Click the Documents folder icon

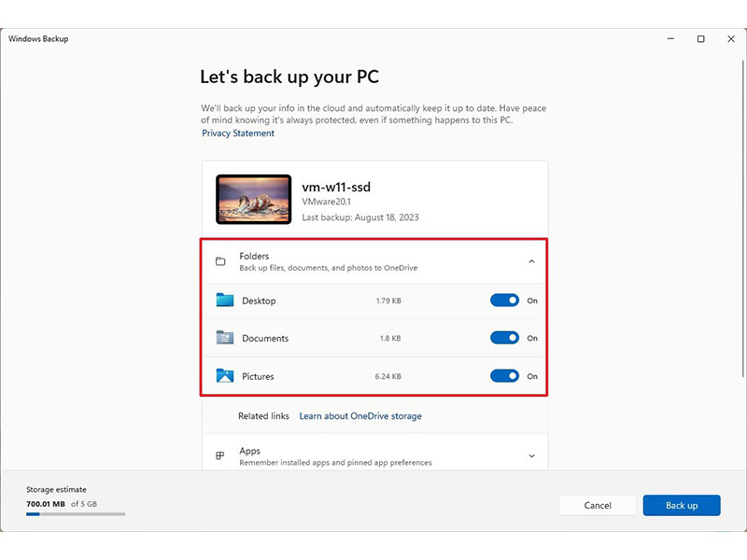pyautogui.click(x=225, y=338)
